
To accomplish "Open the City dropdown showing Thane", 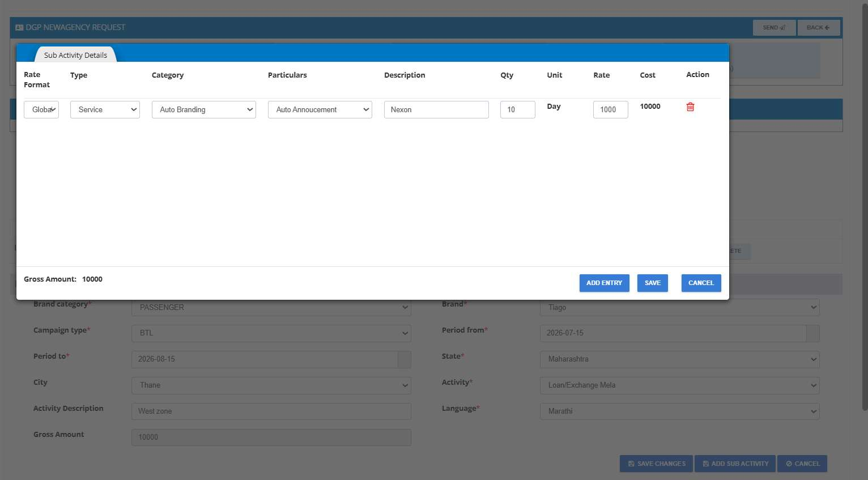I will click(x=271, y=385).
